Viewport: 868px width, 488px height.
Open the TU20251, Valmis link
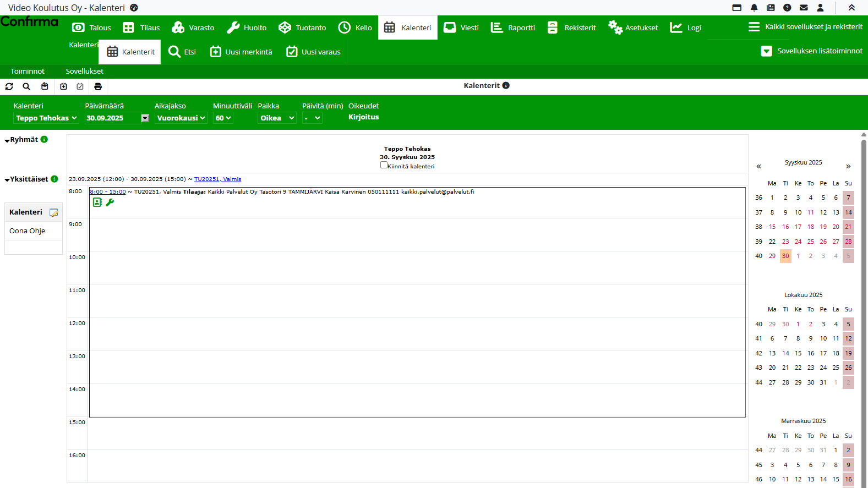click(217, 179)
